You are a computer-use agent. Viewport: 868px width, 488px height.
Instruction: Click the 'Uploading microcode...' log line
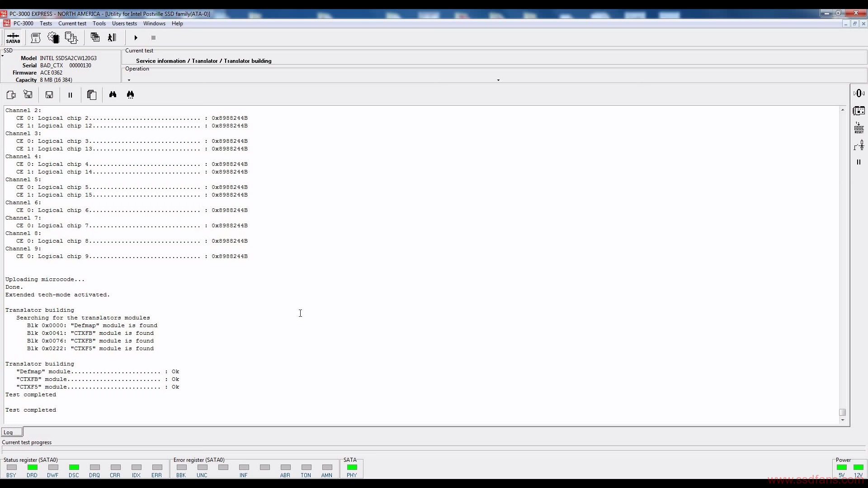[x=45, y=279]
